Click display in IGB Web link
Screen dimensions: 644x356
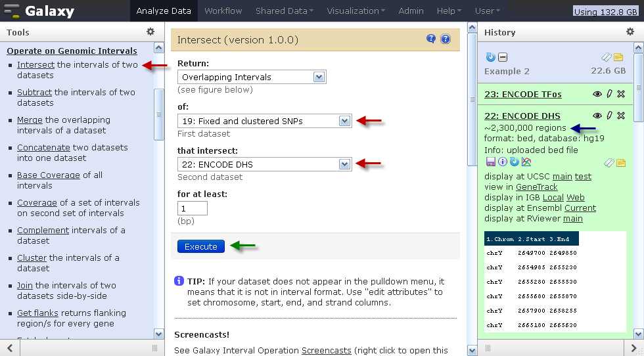576,198
